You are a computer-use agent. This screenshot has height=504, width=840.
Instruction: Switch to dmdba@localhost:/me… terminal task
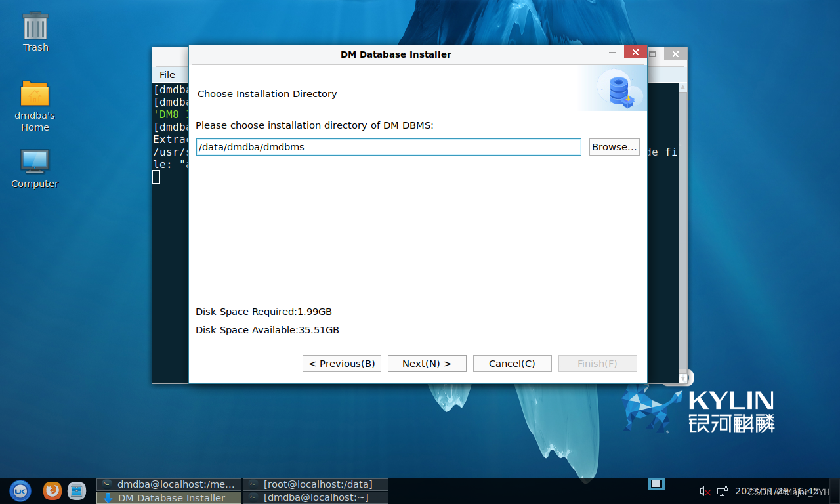pos(169,484)
